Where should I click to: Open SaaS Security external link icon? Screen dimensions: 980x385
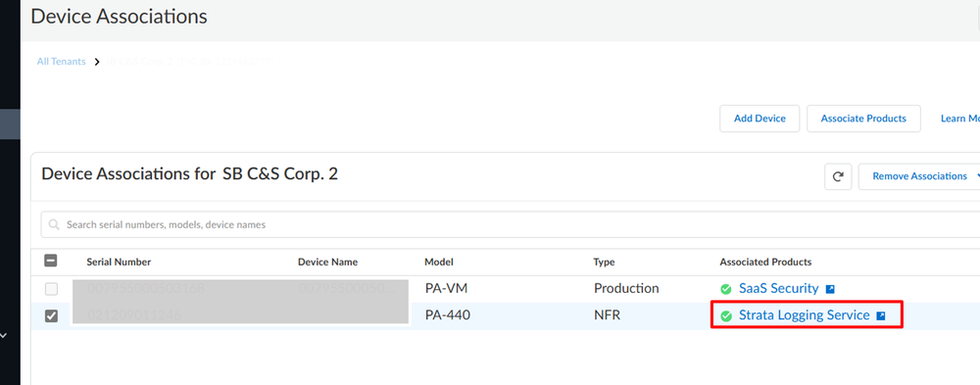click(830, 289)
